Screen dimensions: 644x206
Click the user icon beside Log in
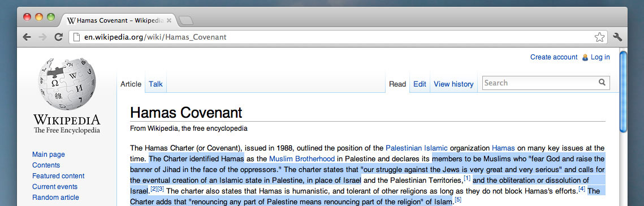point(585,58)
